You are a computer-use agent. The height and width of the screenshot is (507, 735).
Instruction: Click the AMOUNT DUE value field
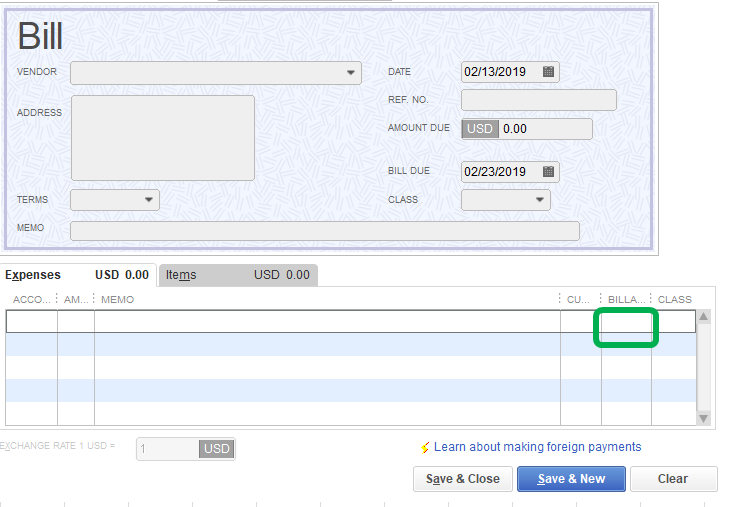tap(546, 129)
